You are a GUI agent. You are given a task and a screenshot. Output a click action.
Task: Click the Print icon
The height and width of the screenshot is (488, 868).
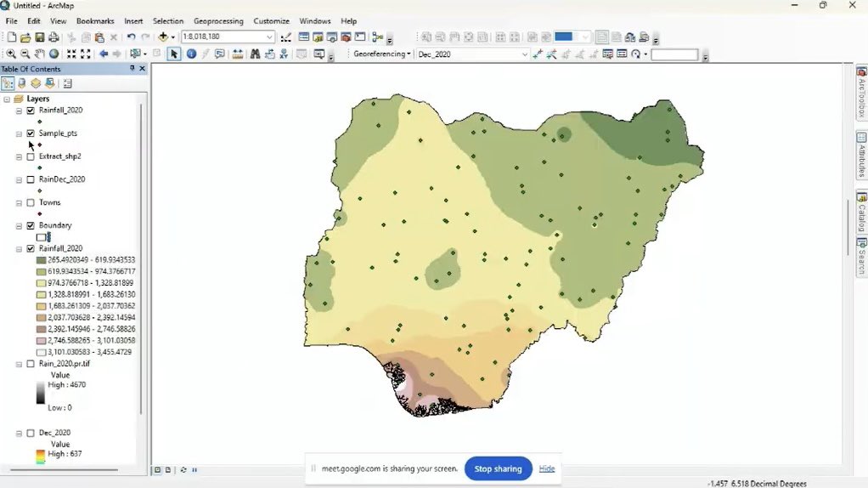pos(54,37)
